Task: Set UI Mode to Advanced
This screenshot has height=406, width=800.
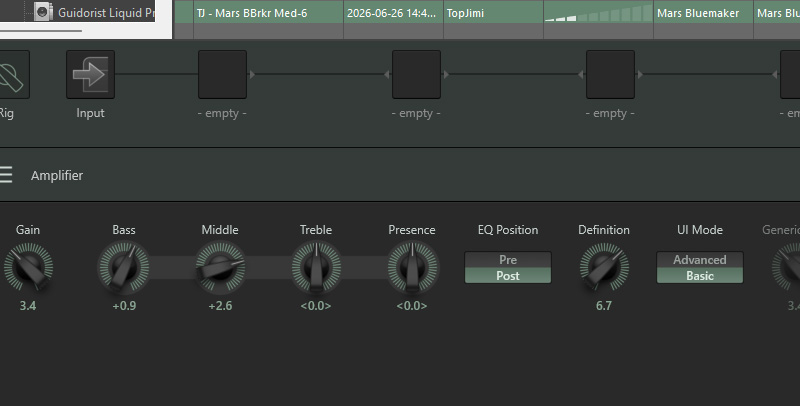Action: tap(699, 260)
